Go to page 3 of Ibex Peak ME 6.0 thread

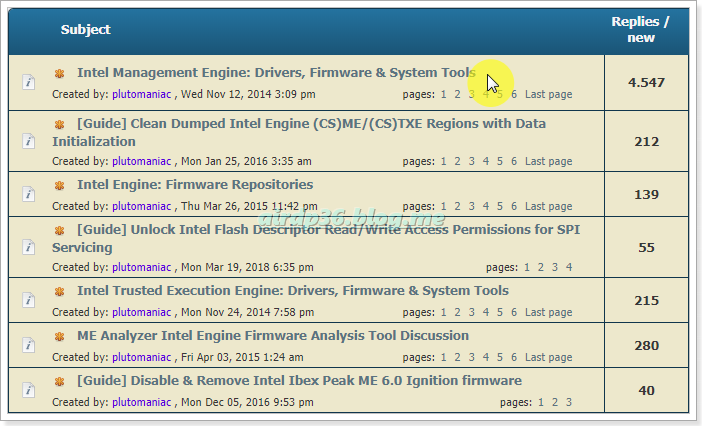569,402
